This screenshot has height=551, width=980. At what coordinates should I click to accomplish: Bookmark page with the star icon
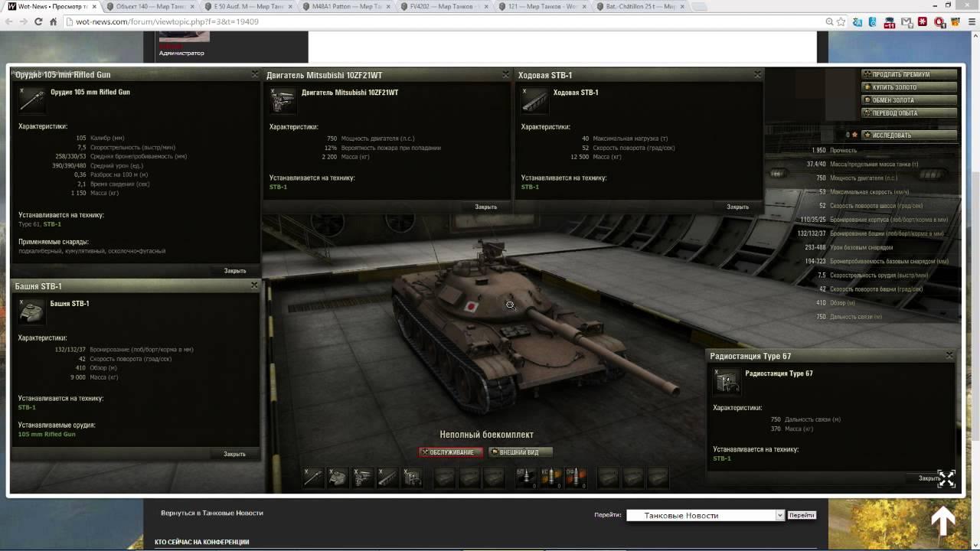[x=841, y=22]
